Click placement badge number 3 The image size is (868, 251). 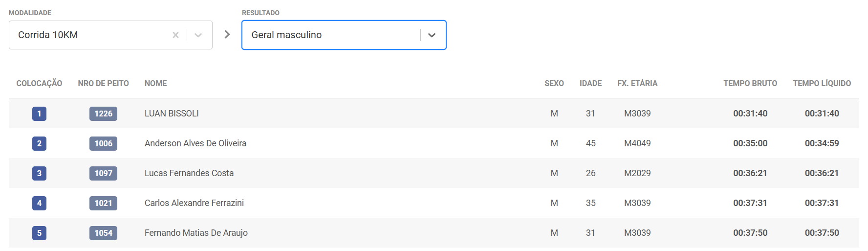[39, 173]
